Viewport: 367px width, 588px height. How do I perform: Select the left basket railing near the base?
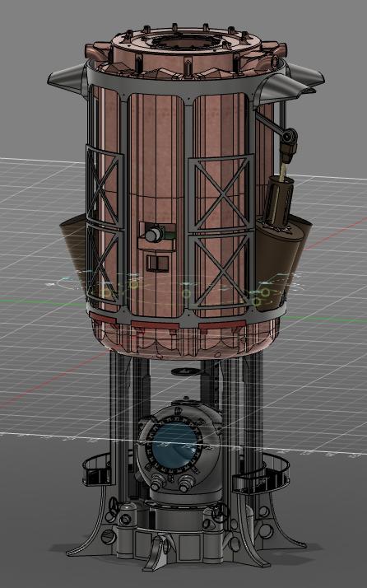(x=97, y=469)
